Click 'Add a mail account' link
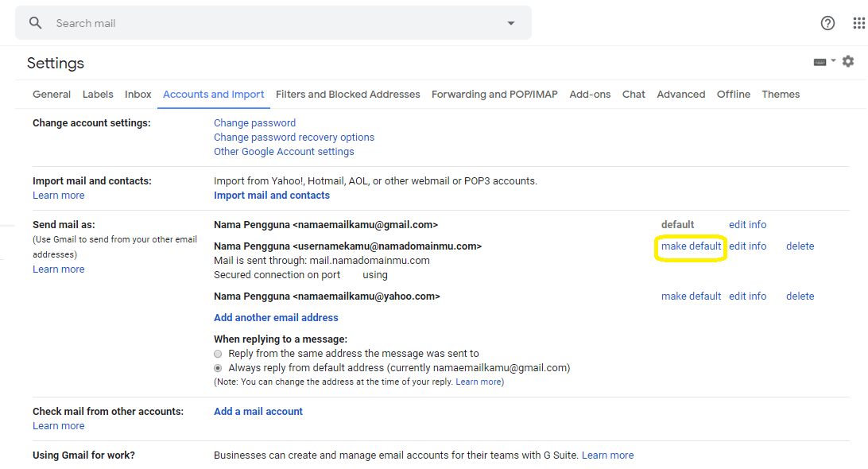Screen dimensions: 868x469 (258, 412)
